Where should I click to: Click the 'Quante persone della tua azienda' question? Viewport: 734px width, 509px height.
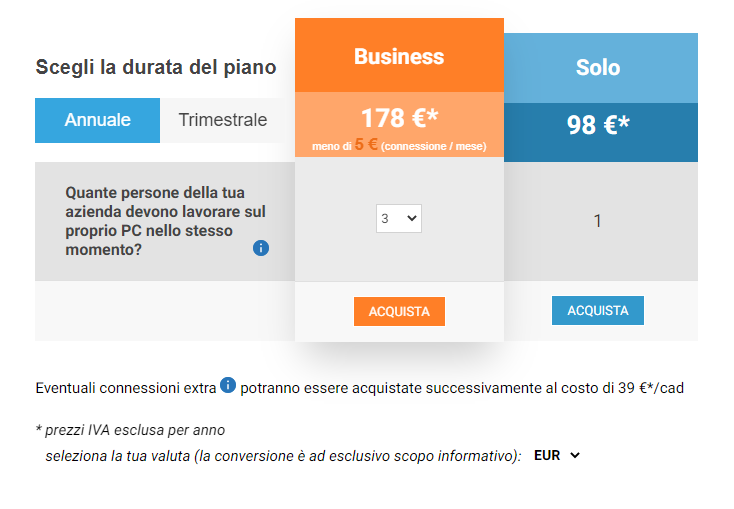pos(165,221)
